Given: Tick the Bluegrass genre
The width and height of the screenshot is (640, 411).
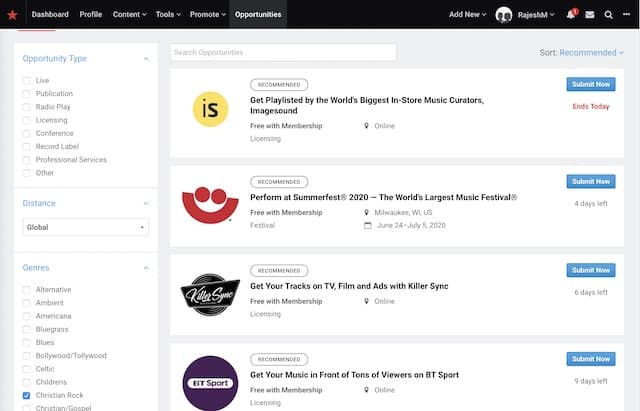Looking at the screenshot, I should tap(27, 329).
